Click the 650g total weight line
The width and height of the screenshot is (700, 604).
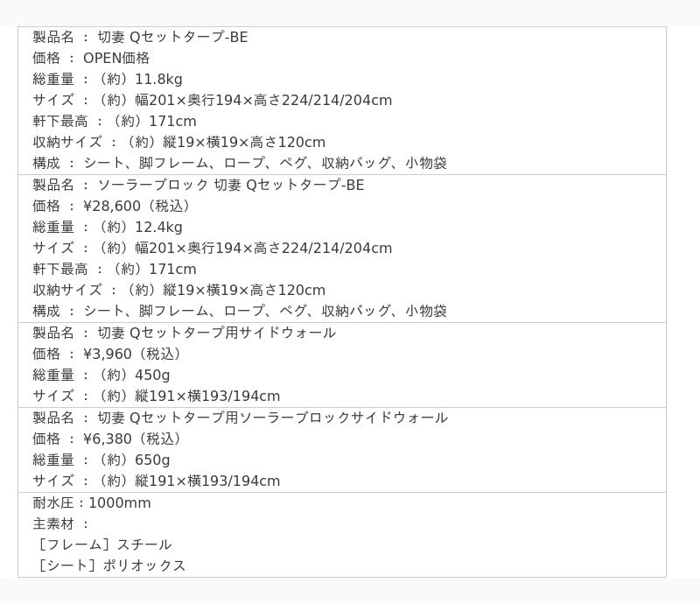101,460
